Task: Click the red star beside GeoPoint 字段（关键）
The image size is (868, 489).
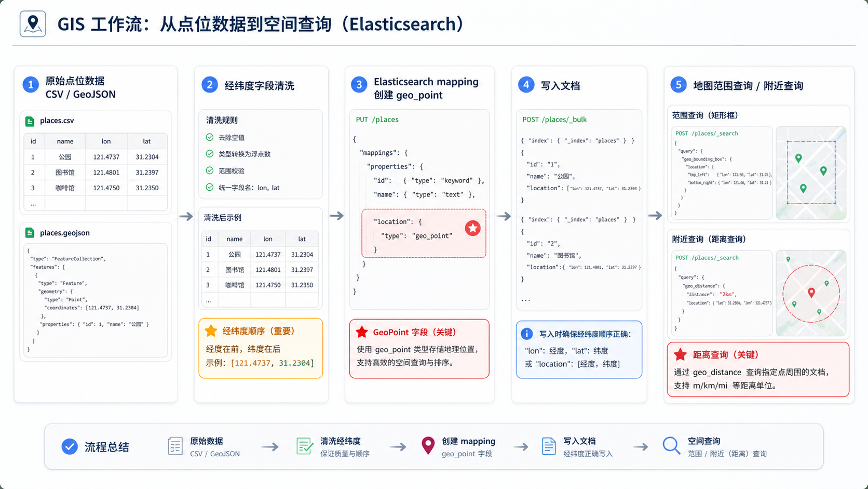Action: (x=362, y=332)
